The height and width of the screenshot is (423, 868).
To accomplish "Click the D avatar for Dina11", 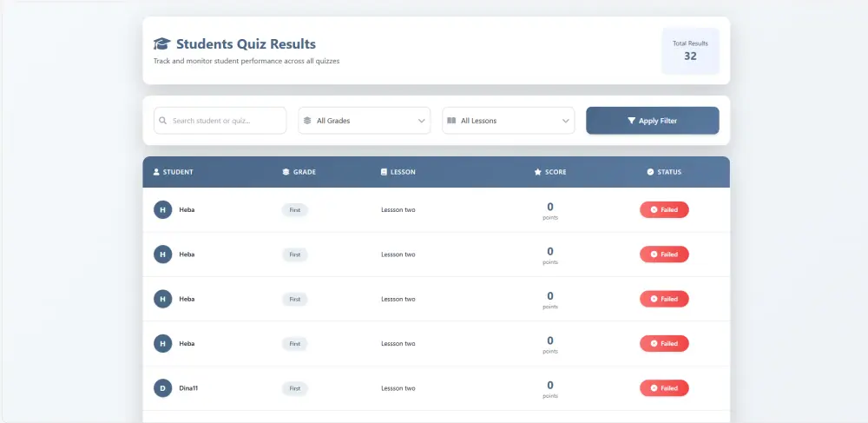I will point(163,388).
